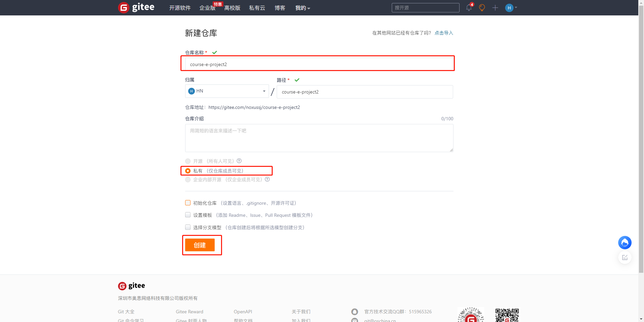The width and height of the screenshot is (644, 322).
Task: Click the 仓库介绍 description textarea
Action: 319,138
